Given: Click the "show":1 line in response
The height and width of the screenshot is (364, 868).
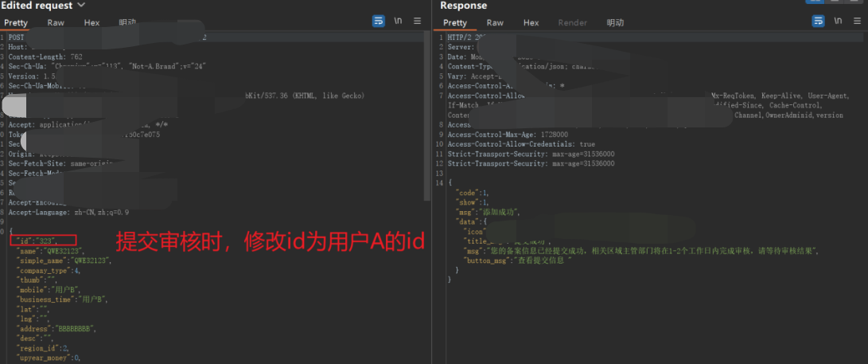Looking at the screenshot, I should (x=473, y=202).
